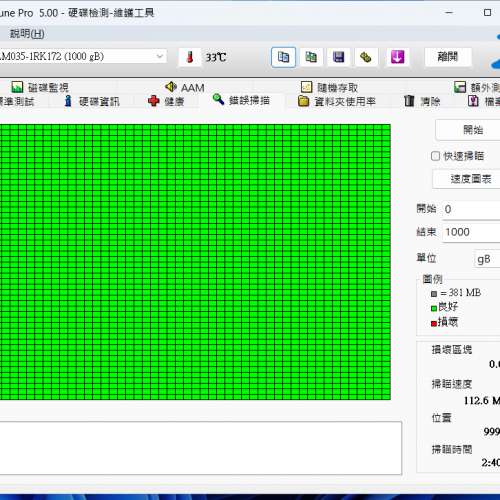Switch to the 健康 tab
500x500 pixels.
(166, 101)
